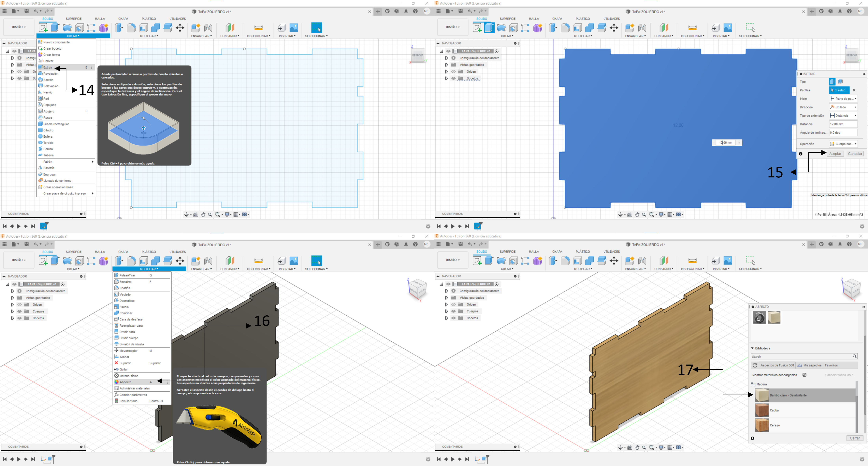Click the magnifier icon in Aspecto search box
Image resolution: width=868 pixels, height=466 pixels.
click(855, 356)
